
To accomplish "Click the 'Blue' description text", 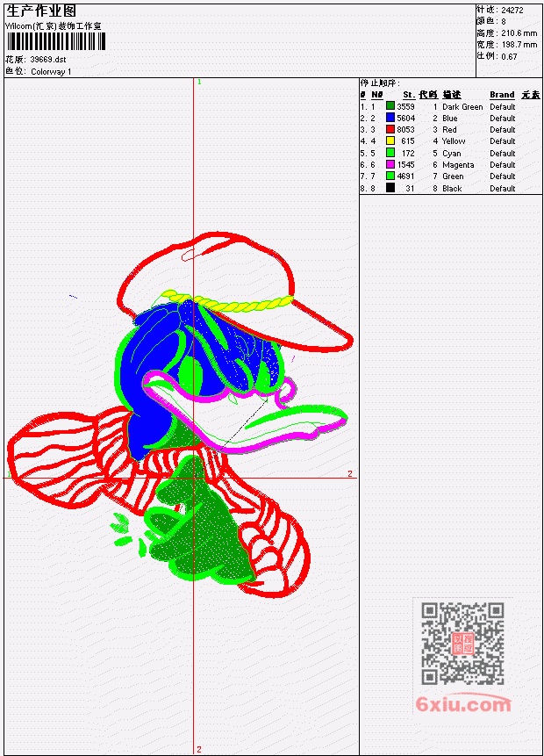I will (450, 119).
